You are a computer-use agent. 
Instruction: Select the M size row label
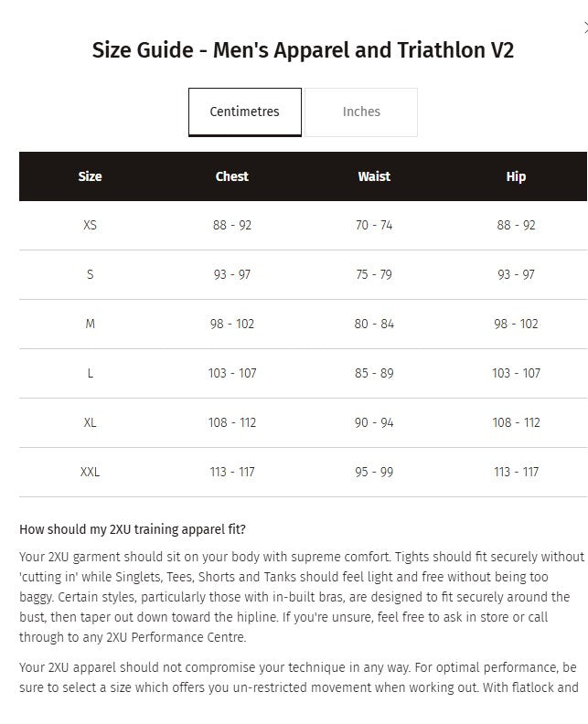90,324
